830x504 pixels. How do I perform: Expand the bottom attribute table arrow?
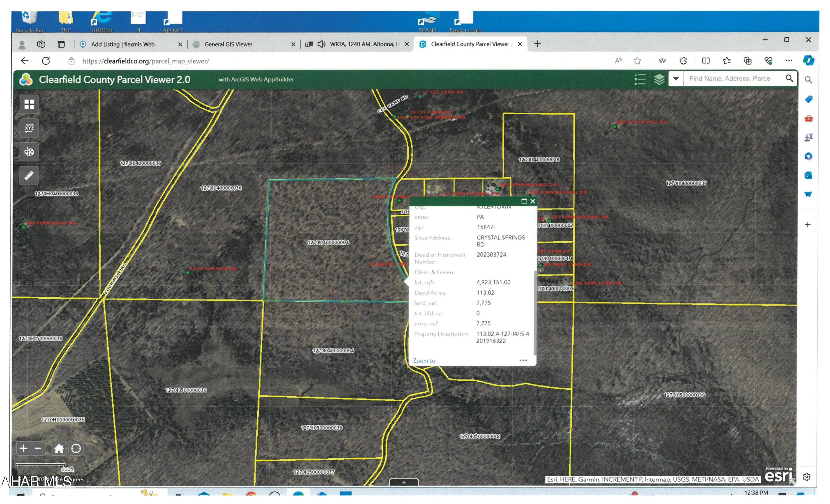[404, 482]
